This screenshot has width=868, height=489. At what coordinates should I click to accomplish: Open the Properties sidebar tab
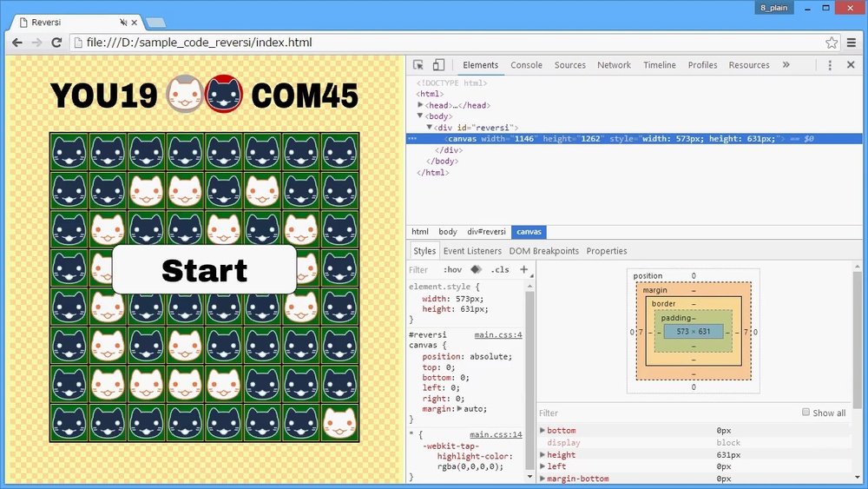pyautogui.click(x=607, y=251)
